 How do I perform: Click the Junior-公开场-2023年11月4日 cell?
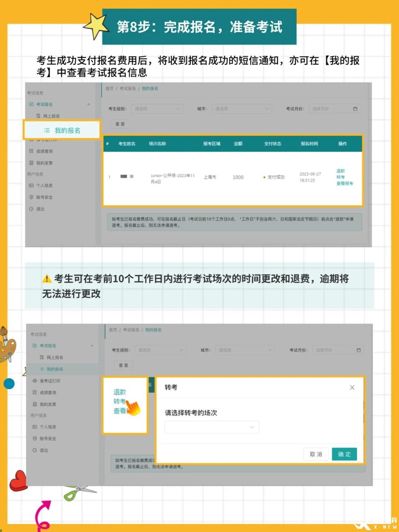point(173,179)
